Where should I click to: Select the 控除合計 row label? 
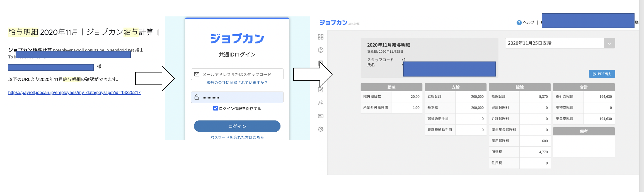[498, 96]
